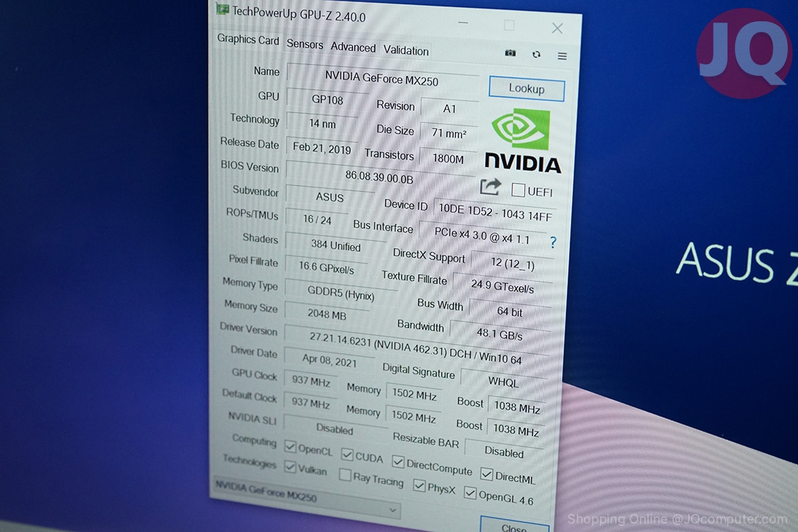
Task: Toggle the UEFI checkbox
Action: pos(518,190)
